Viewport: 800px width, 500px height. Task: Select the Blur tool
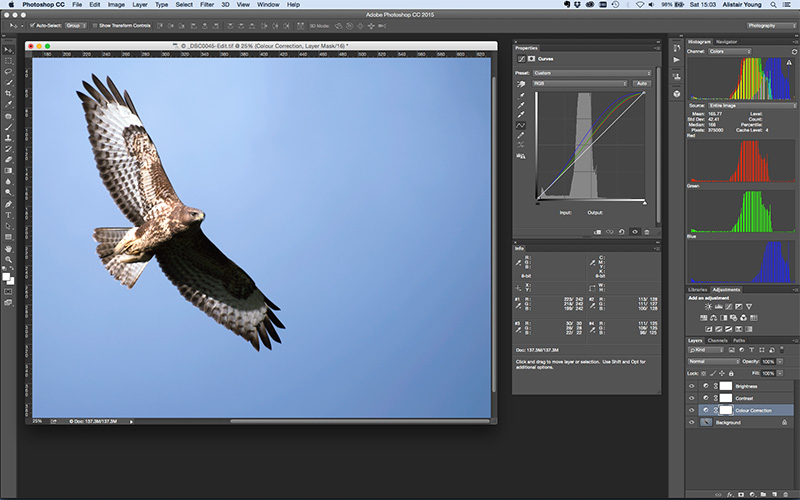click(x=8, y=182)
